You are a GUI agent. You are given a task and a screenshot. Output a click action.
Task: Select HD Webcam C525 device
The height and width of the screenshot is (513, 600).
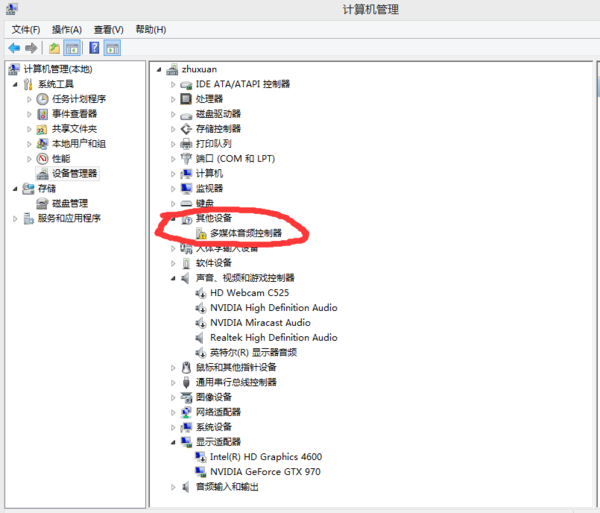251,292
